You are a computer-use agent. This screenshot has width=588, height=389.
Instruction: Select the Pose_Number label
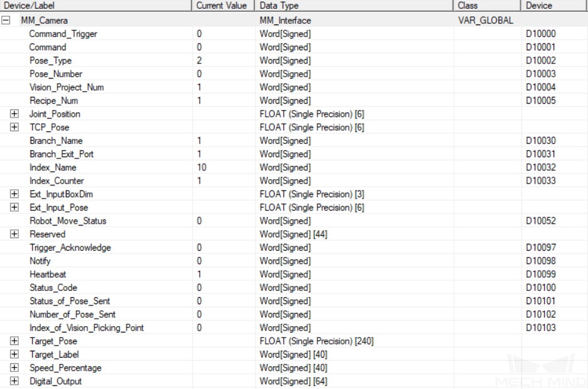pyautogui.click(x=56, y=74)
